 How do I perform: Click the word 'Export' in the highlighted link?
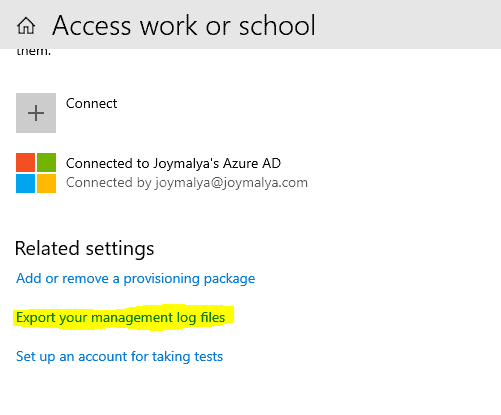[36, 317]
